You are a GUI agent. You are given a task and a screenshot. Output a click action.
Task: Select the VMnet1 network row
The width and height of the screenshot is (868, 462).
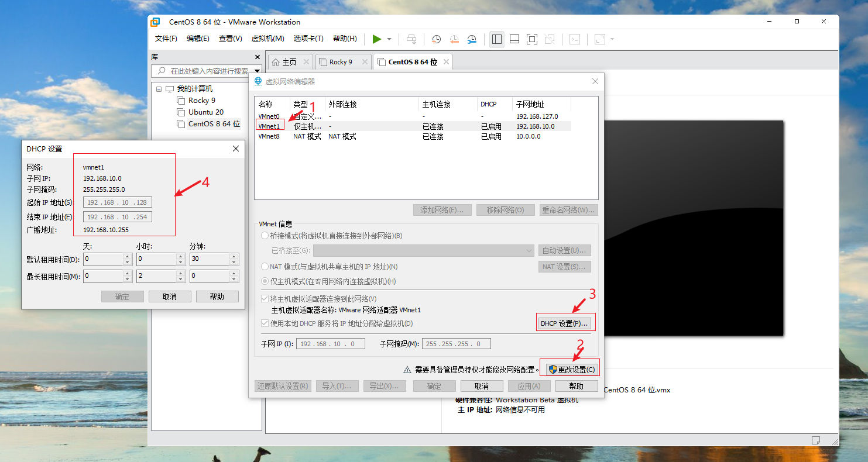click(x=413, y=126)
